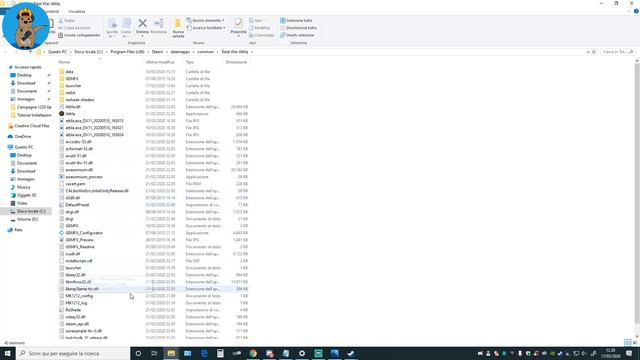The width and height of the screenshot is (640, 360).
Task: Click the refresh button beside address bar
Action: point(594,52)
